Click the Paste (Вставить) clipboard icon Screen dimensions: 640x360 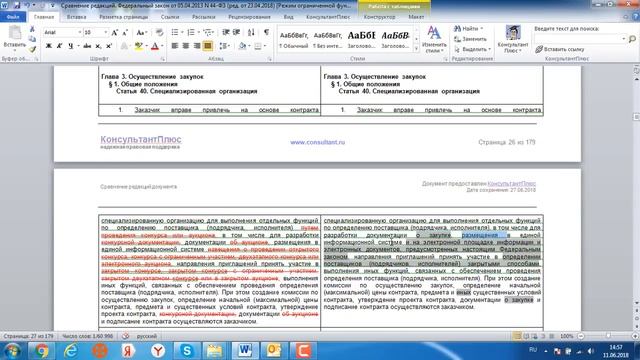15,38
